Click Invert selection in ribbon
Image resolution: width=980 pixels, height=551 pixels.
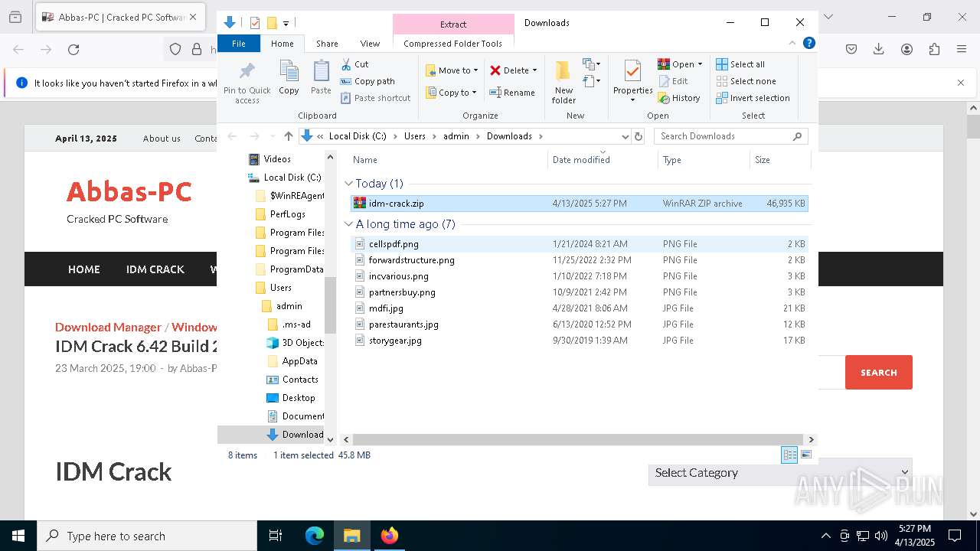pos(753,98)
